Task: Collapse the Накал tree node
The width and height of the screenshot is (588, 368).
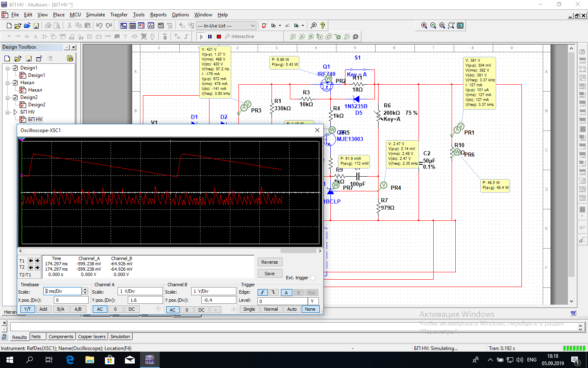Action: [8, 83]
